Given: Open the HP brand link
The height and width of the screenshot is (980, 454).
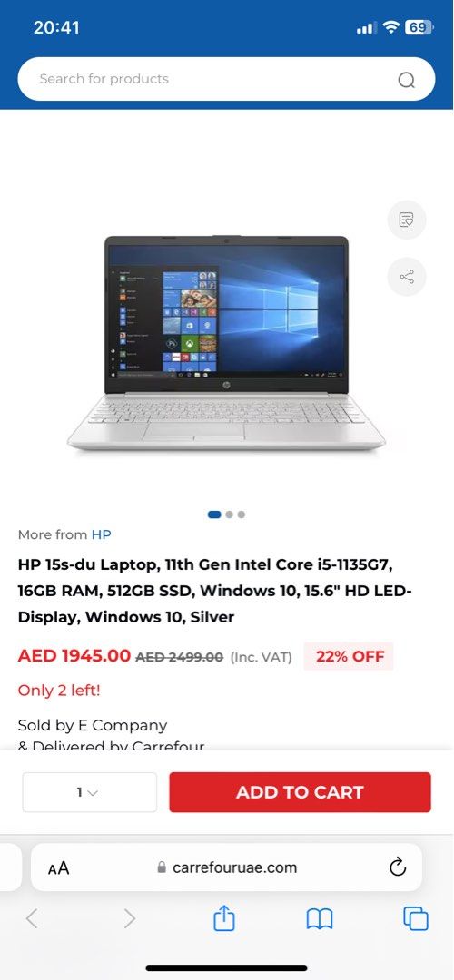Looking at the screenshot, I should point(102,534).
